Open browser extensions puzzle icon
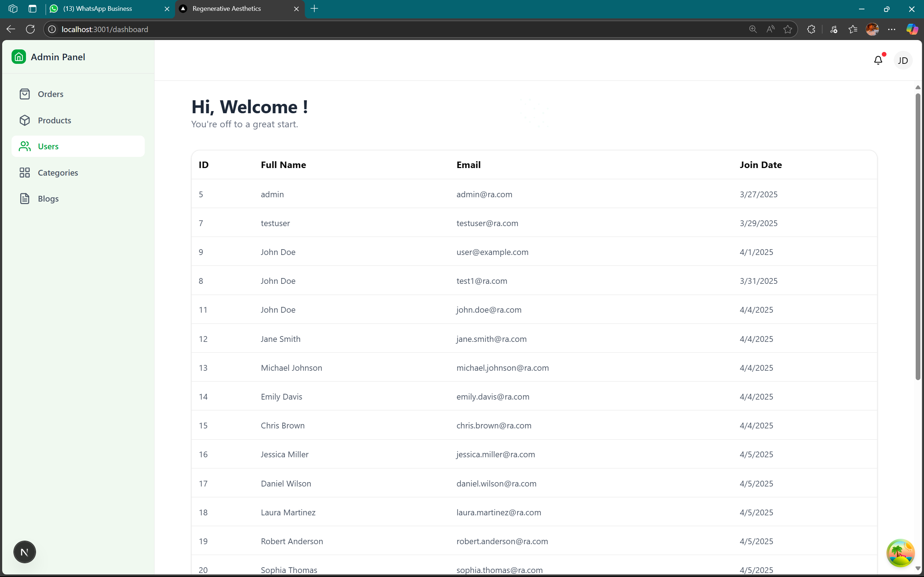Screen dimensions: 924x577 (x=811, y=29)
